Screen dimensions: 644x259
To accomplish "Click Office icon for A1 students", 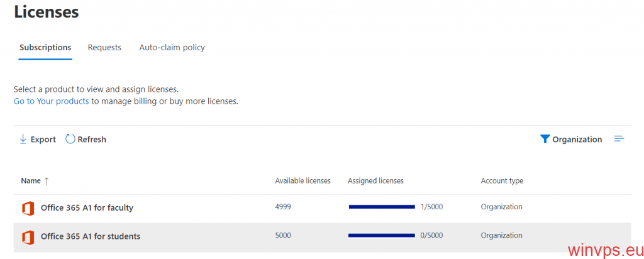I will [28, 237].
